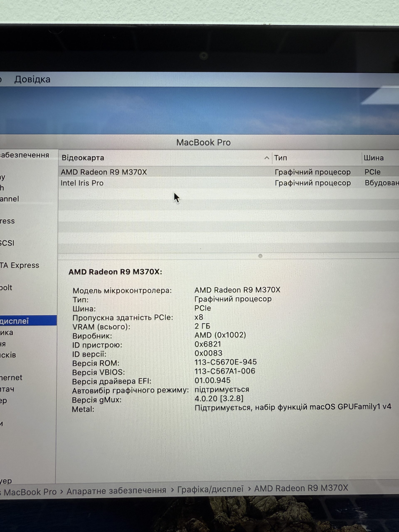
Task: Toggle sort arrow in Відеокарта column
Action: point(266,158)
